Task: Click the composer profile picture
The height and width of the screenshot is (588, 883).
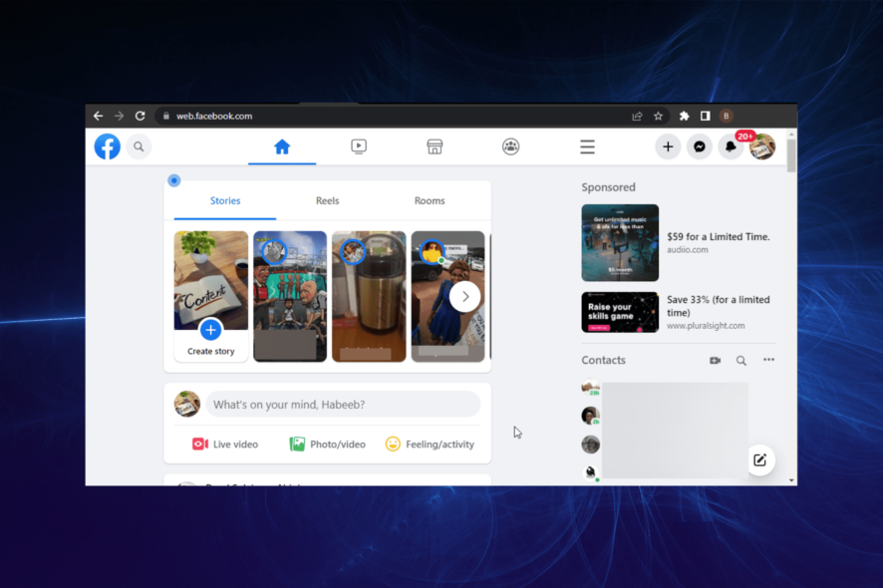Action: click(x=187, y=405)
